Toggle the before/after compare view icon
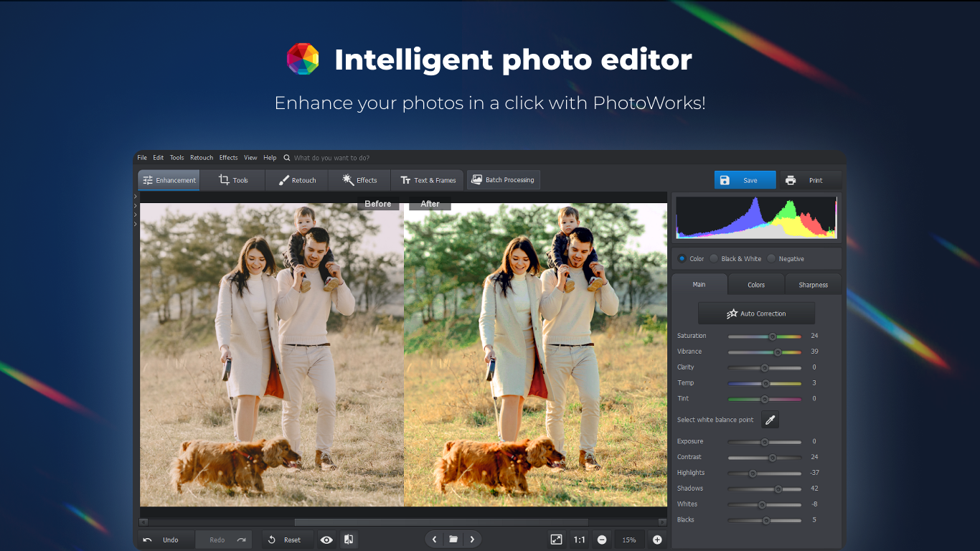The height and width of the screenshot is (551, 980). [x=348, y=540]
